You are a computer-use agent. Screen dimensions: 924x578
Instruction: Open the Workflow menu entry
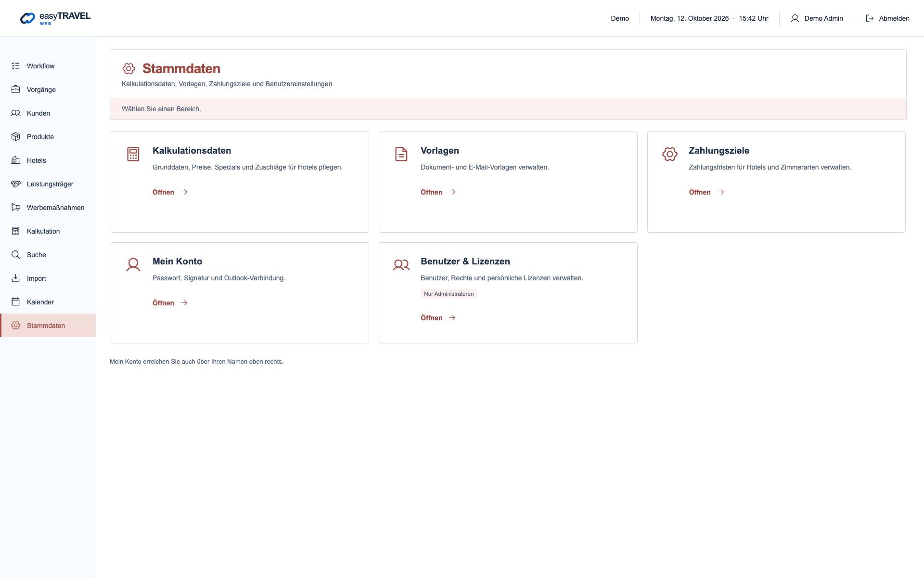click(48, 66)
